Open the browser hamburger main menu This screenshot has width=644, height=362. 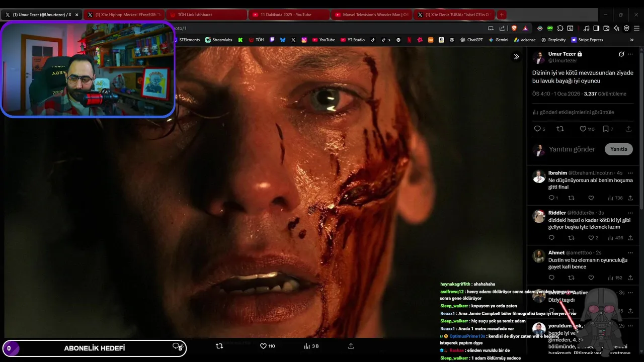(x=636, y=28)
